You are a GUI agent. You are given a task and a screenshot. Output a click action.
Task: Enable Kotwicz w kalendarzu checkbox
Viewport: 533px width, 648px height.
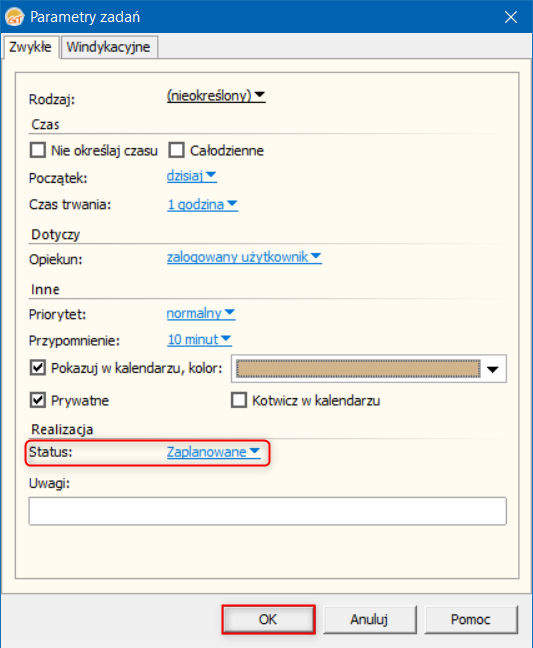[239, 400]
